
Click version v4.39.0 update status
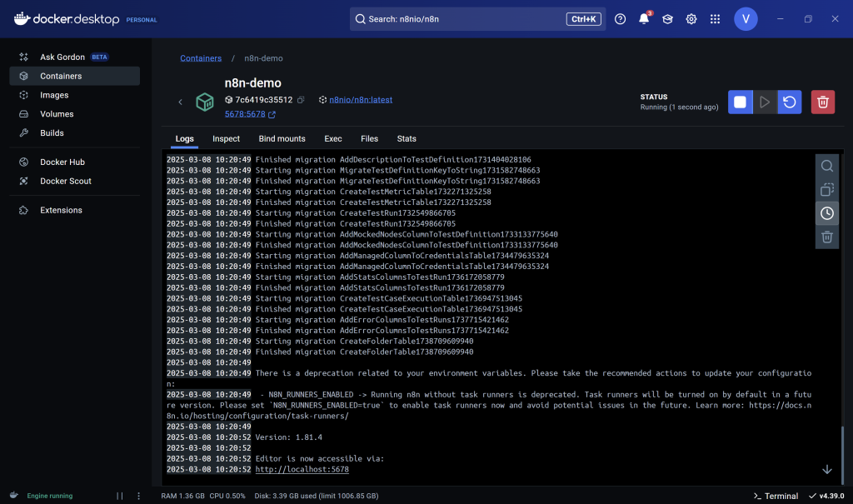coord(827,496)
